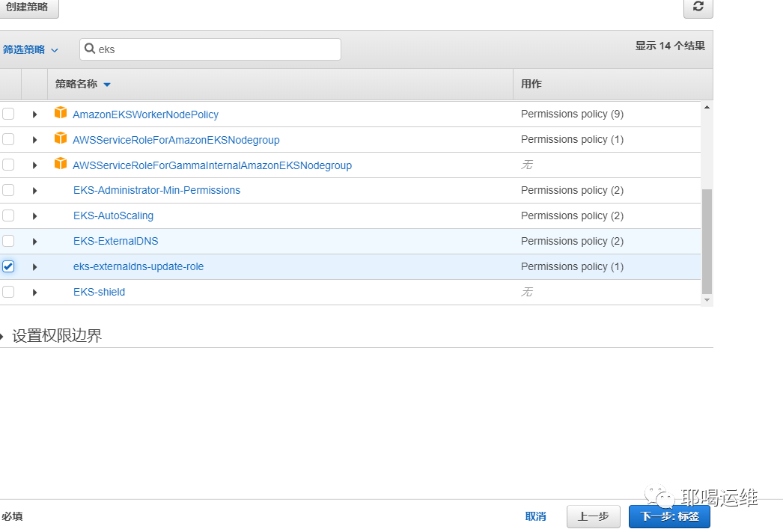Uncheck the eks-externaldns-update-role checkbox
This screenshot has width=783, height=532.
pyautogui.click(x=8, y=266)
